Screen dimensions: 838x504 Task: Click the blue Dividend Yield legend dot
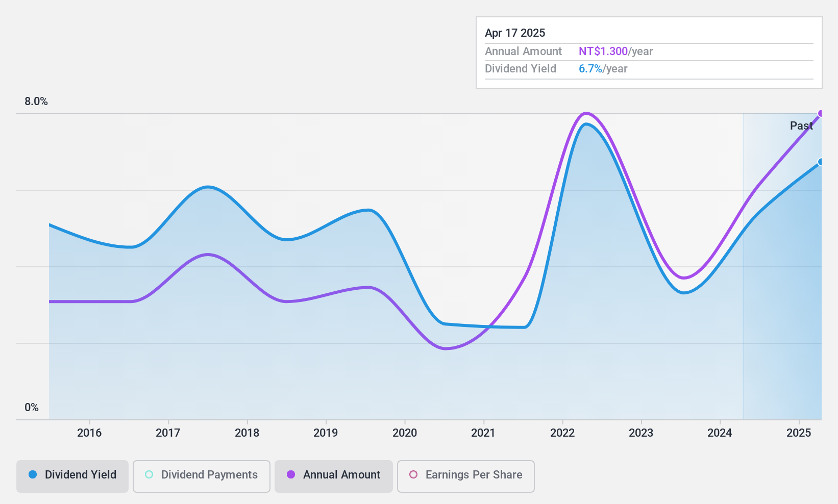click(x=33, y=474)
